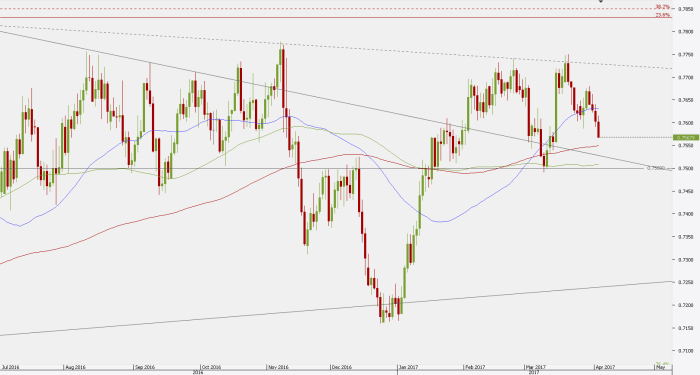Click the 0.7850 price scale label
Viewport: 700px width, 375px height.
pyautogui.click(x=685, y=8)
